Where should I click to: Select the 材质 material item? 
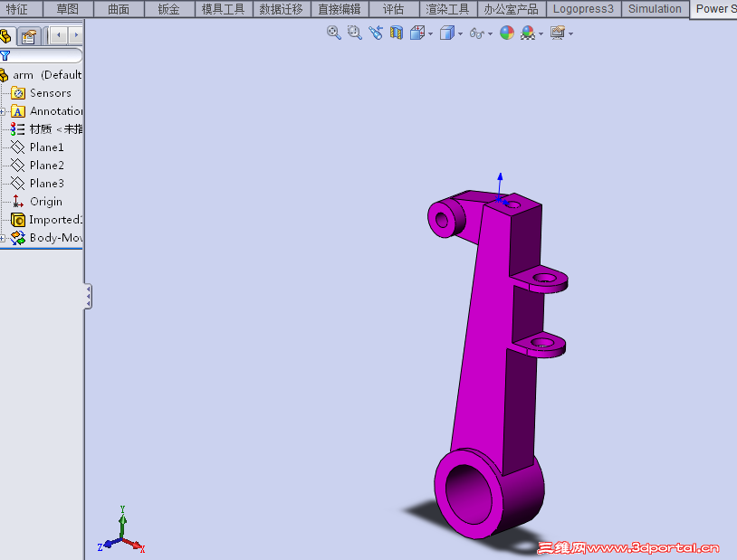click(46, 129)
